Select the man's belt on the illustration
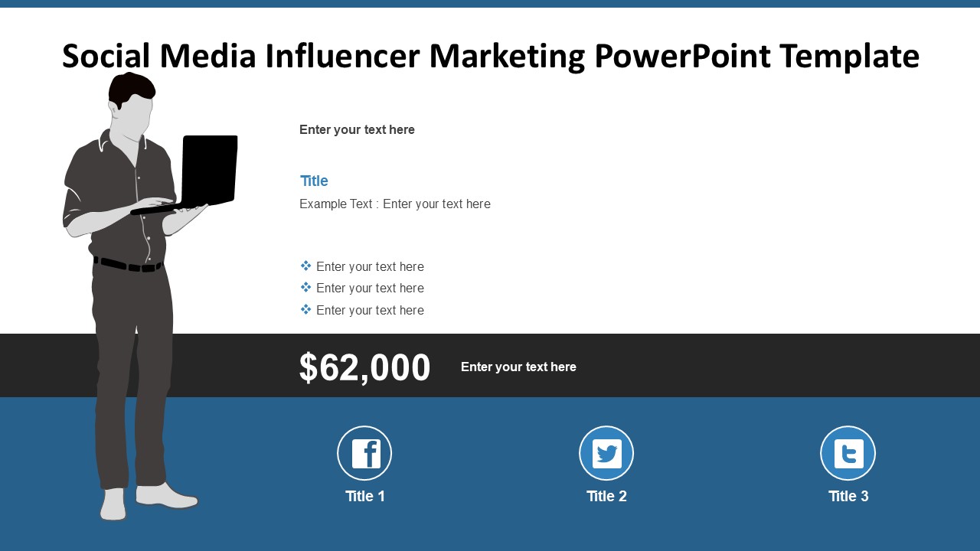 tap(128, 265)
